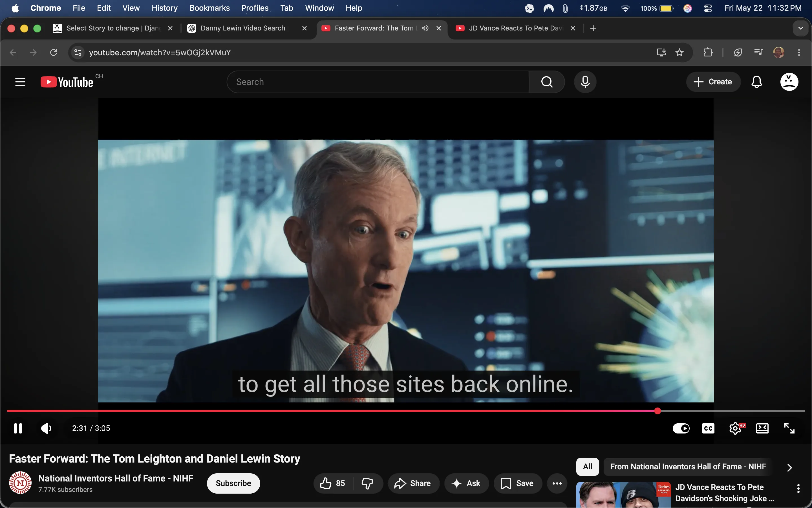812x508 pixels.
Task: Toggle autoplay switch in player
Action: 681,428
